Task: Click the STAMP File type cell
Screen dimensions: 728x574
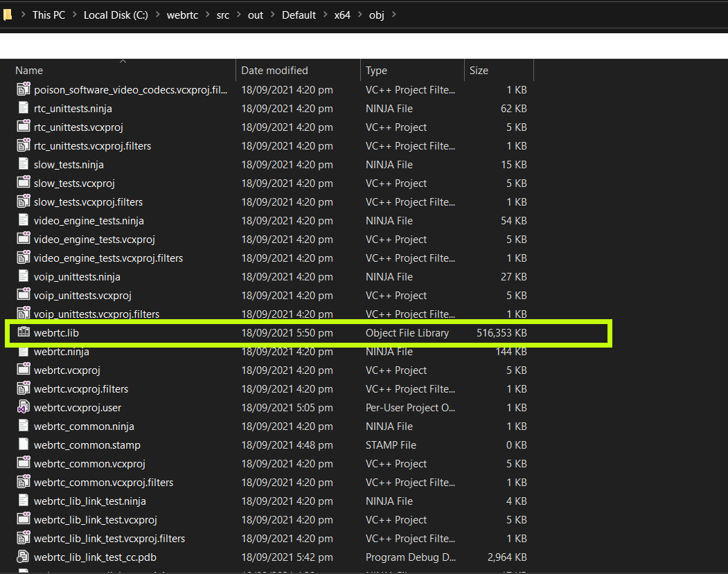Action: 391,445
